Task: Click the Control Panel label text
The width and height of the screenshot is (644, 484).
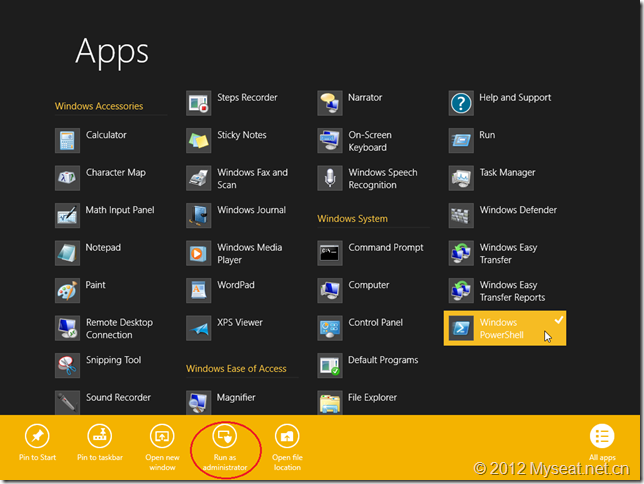Action: point(376,323)
